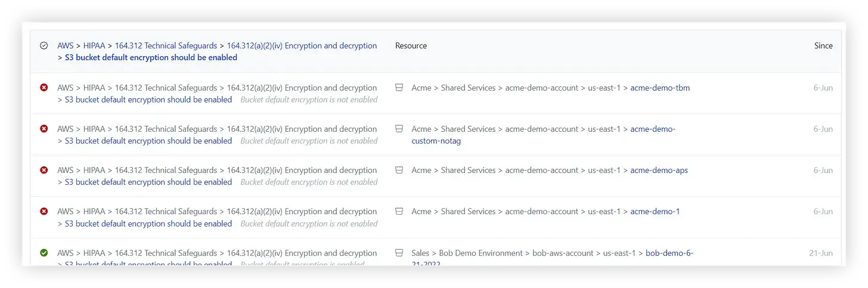Viewport: 868px width, 288px height.
Task: Open the acme-demo-tbm resource link
Action: (660, 88)
